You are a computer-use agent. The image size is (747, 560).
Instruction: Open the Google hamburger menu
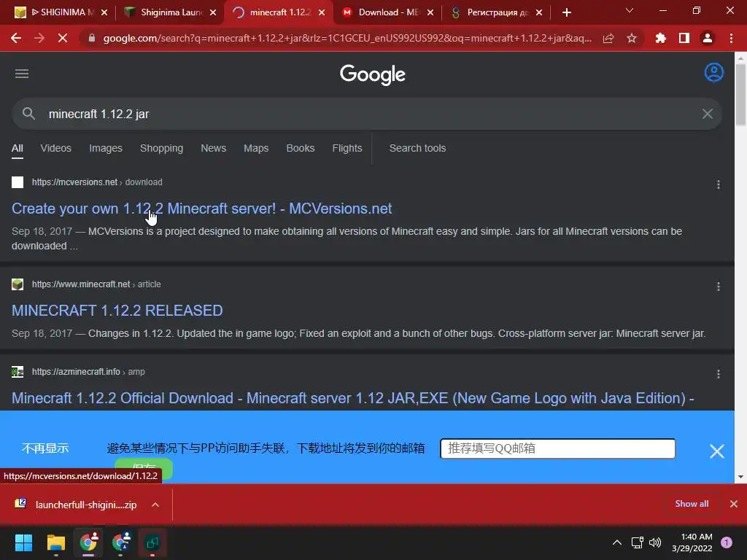[x=22, y=74]
